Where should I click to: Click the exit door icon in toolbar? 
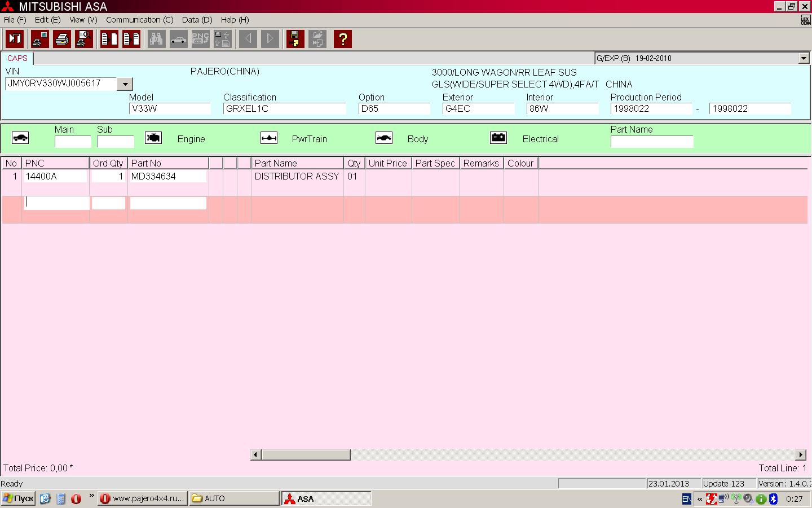(15, 39)
